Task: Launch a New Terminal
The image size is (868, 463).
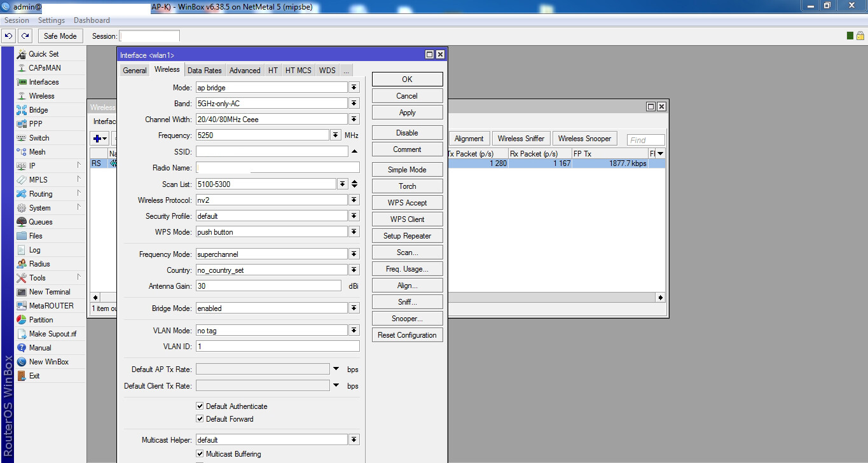Action: click(49, 291)
